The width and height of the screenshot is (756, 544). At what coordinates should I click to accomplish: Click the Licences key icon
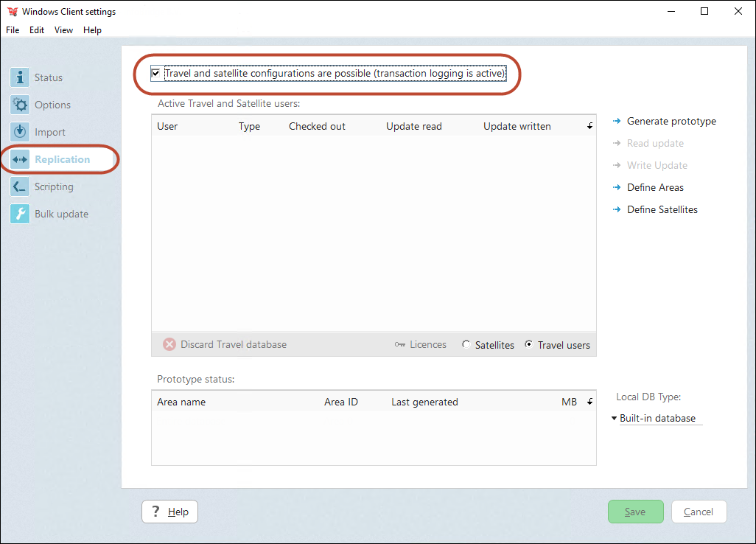tap(397, 344)
